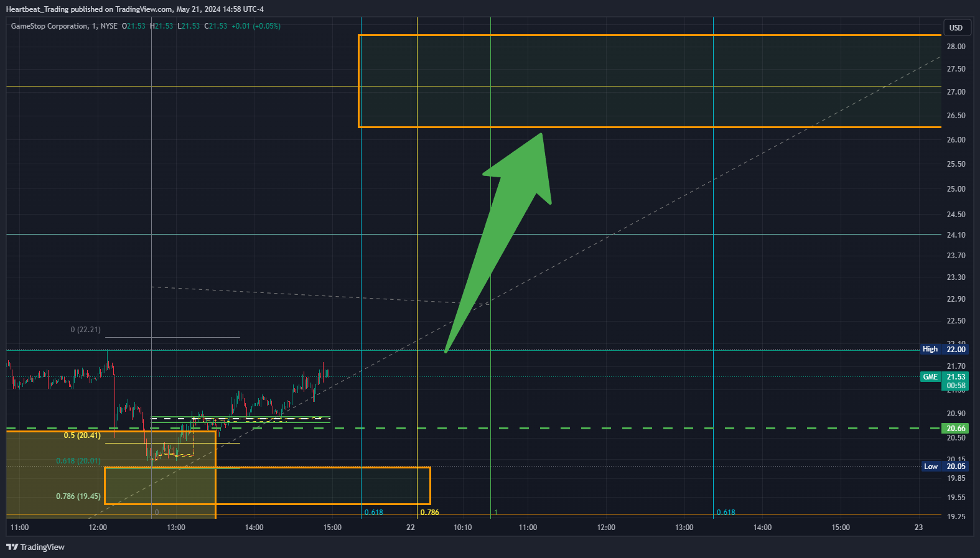Click the 25.00 price scale label

956,189
